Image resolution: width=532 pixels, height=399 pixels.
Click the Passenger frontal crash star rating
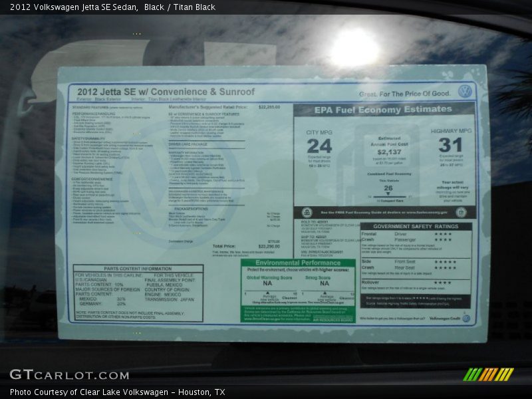(x=443, y=239)
